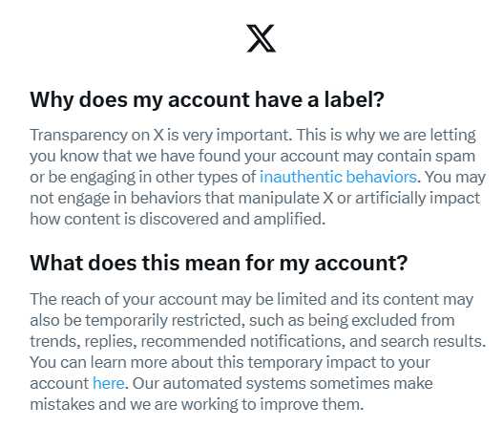Screen dimensions: 503x448
Task: Click the text "The reach of your account"
Action: (123, 299)
